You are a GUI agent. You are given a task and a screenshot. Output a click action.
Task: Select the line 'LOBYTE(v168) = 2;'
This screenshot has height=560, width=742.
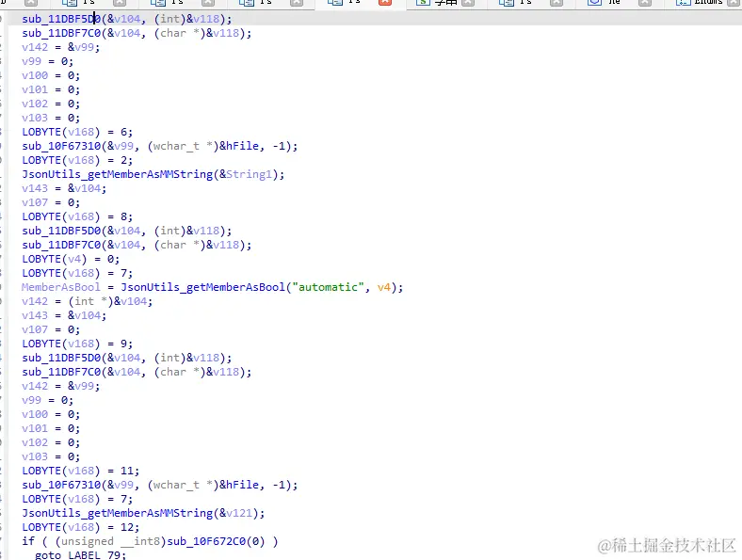point(77,160)
